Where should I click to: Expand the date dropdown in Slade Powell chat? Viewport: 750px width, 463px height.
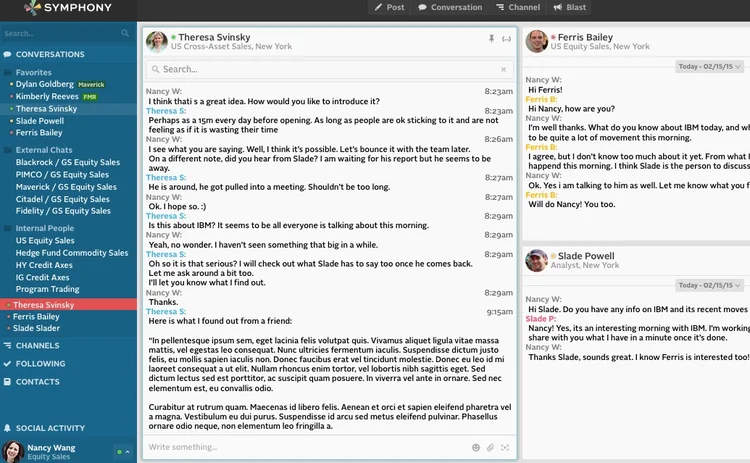pyautogui.click(x=709, y=285)
